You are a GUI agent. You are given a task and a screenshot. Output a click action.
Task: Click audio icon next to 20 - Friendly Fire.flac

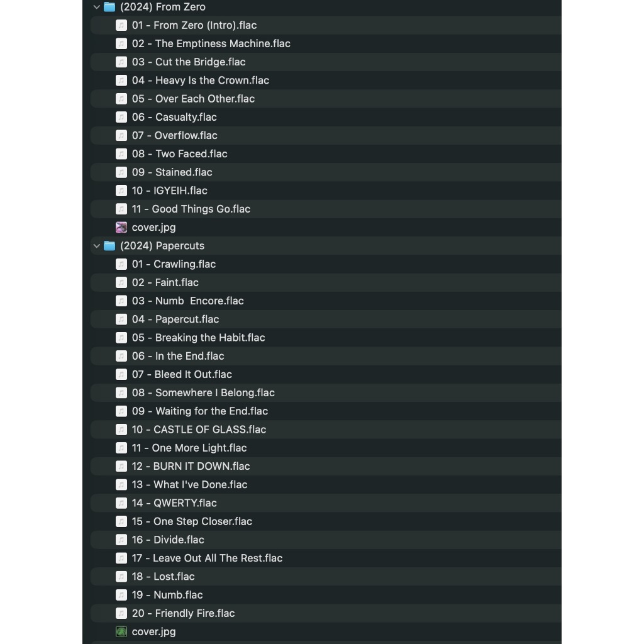[121, 613]
